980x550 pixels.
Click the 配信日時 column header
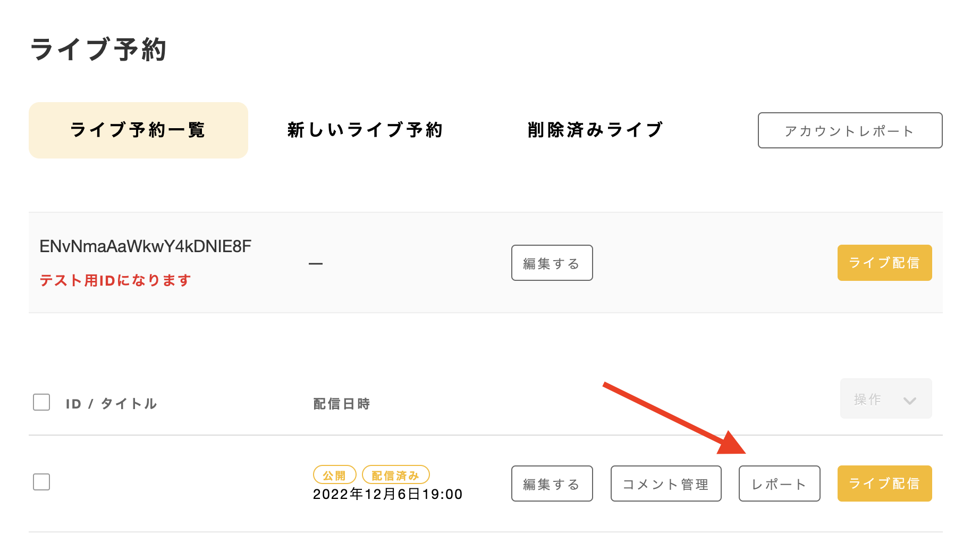pyautogui.click(x=341, y=404)
